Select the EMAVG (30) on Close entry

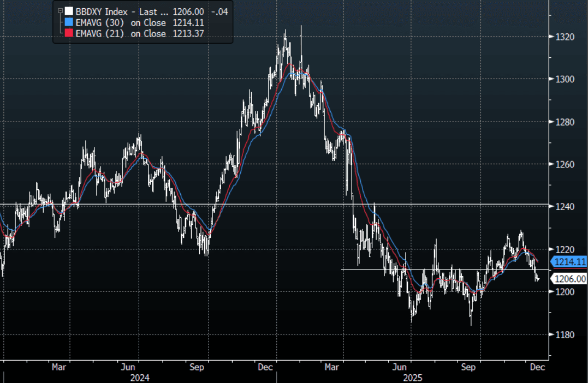120,22
